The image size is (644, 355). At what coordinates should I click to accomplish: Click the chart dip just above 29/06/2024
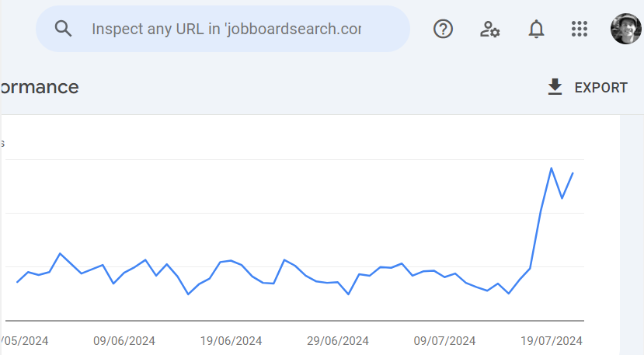click(349, 294)
